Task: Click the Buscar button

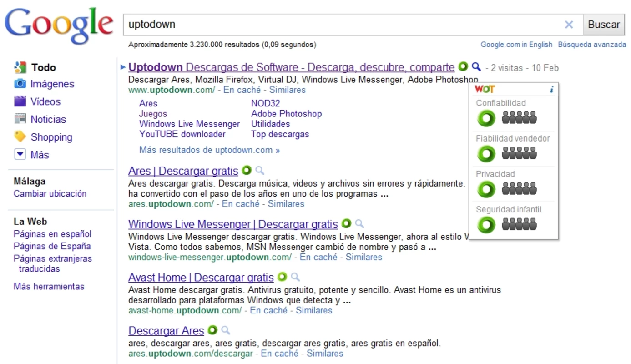Action: [x=604, y=25]
